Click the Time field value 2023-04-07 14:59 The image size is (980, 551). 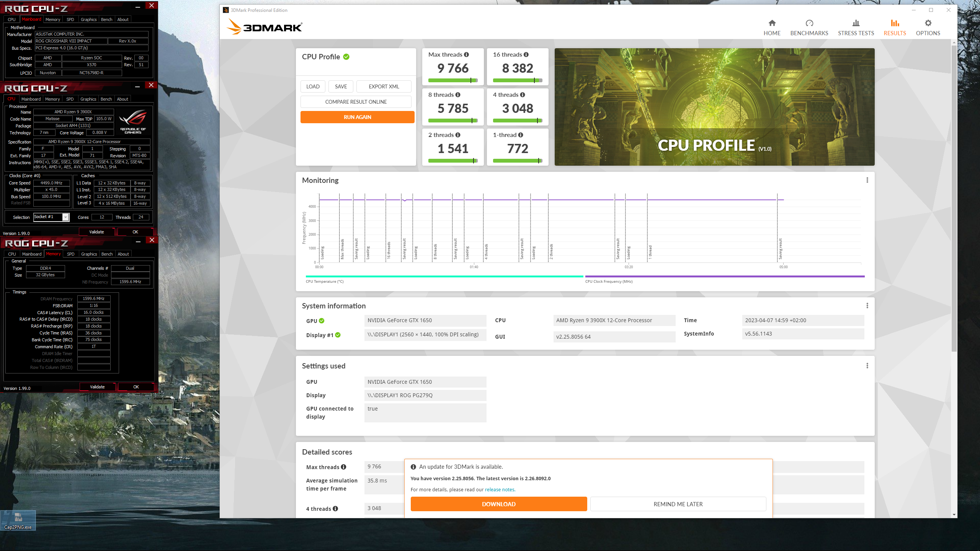click(803, 320)
